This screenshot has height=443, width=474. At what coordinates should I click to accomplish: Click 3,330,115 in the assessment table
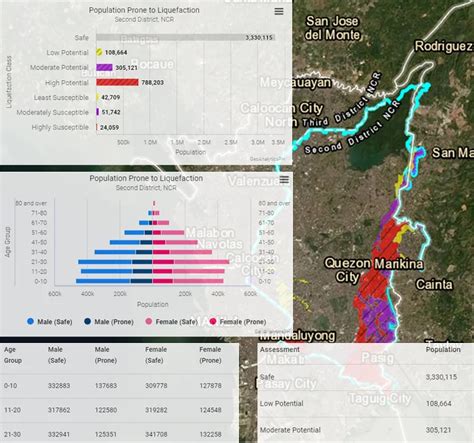coord(441,377)
